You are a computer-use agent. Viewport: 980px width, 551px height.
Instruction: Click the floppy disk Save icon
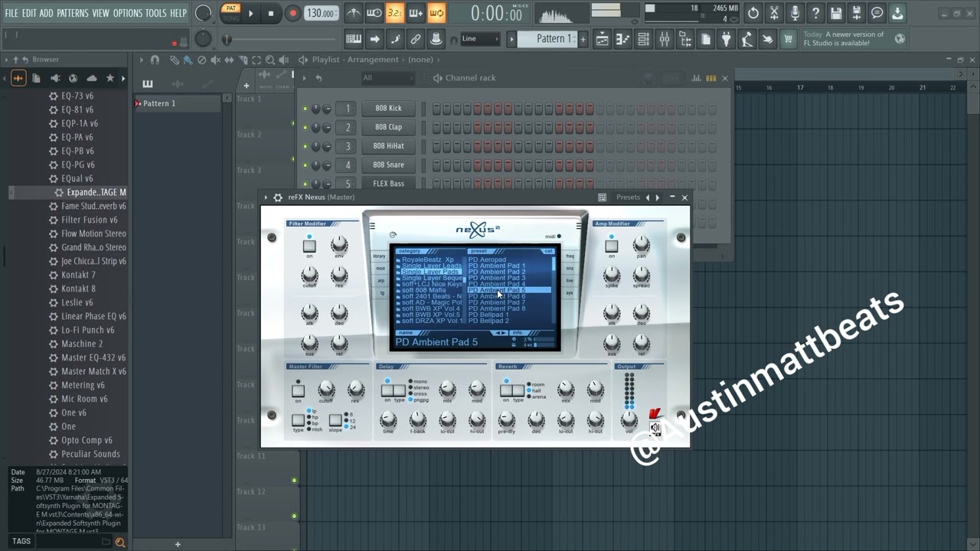click(x=836, y=13)
